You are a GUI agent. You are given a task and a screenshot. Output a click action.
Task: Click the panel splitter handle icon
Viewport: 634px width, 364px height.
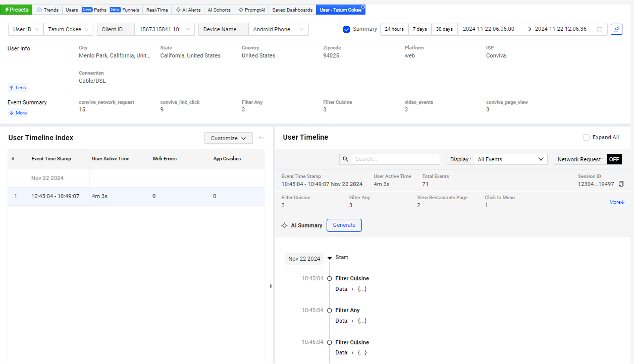[271, 286]
